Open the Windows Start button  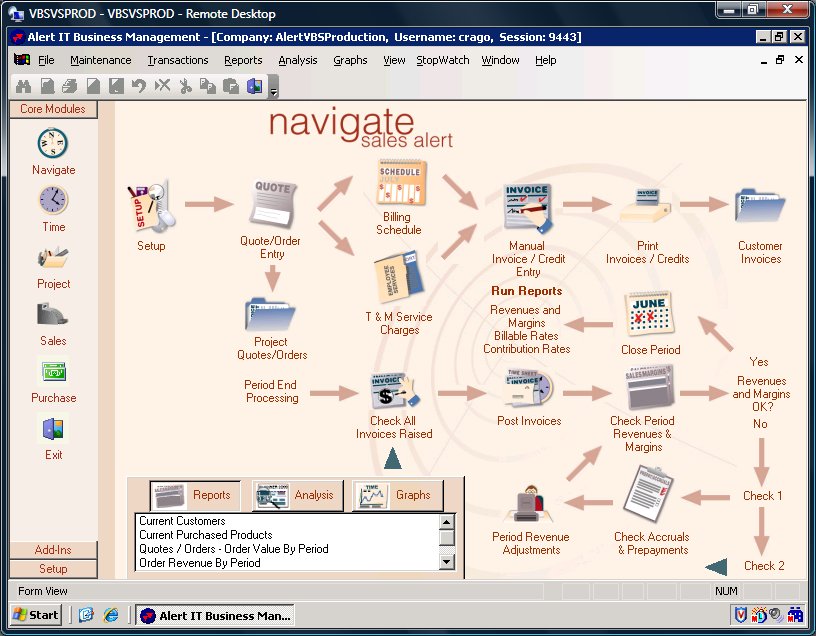(35, 615)
